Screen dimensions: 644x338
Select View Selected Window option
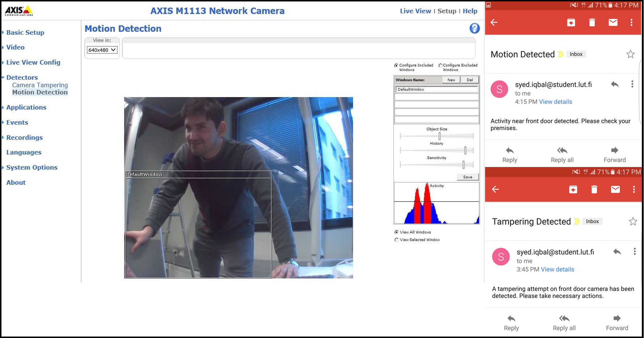(396, 240)
